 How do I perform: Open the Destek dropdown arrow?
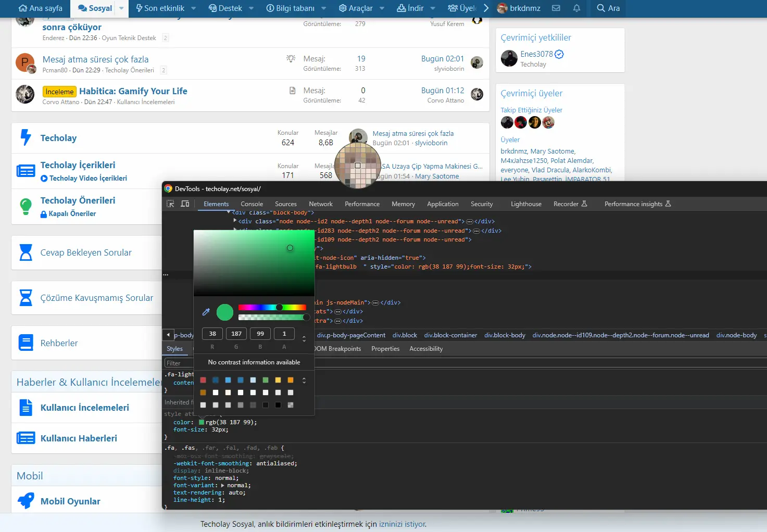(x=252, y=8)
